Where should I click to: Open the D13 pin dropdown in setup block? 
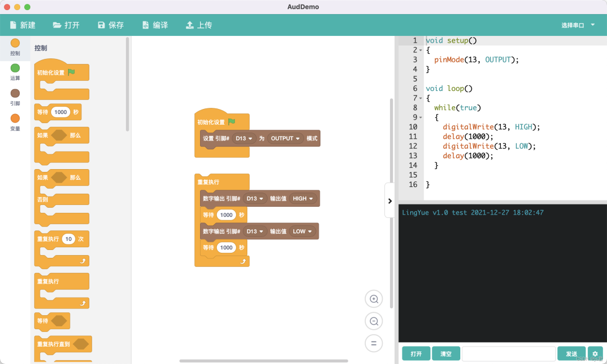point(244,138)
